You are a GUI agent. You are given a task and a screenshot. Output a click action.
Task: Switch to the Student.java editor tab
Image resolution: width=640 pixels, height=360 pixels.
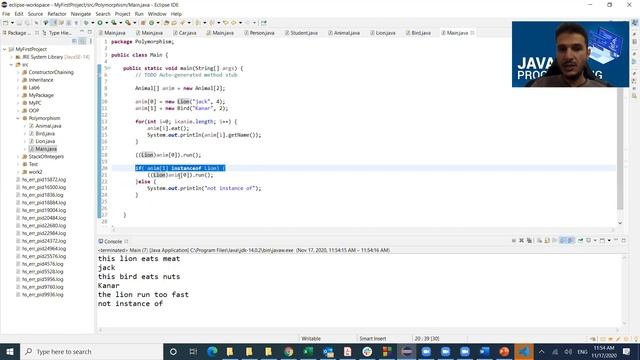click(301, 33)
